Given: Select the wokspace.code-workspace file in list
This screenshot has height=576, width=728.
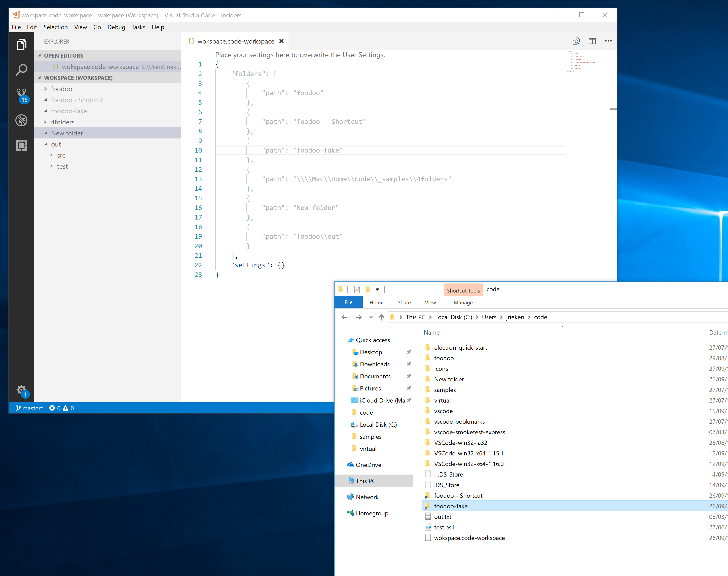Looking at the screenshot, I should pos(469,538).
